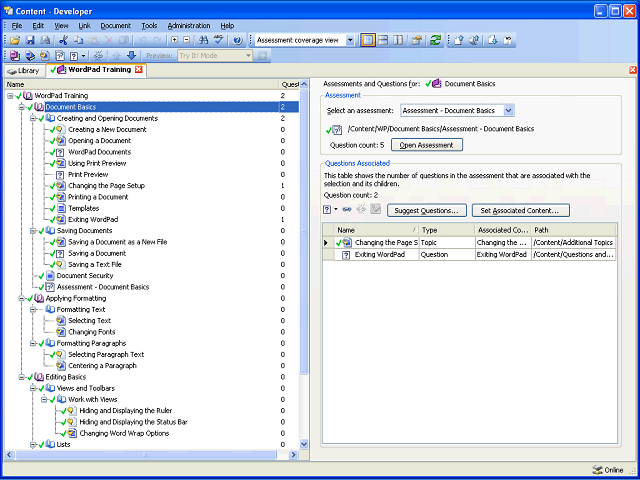The height and width of the screenshot is (480, 640).
Task: Open the Assessment coverage view dropdown
Action: pos(350,40)
